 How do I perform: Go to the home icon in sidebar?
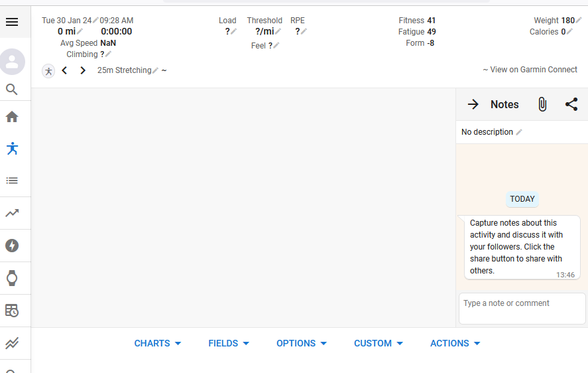[12, 117]
